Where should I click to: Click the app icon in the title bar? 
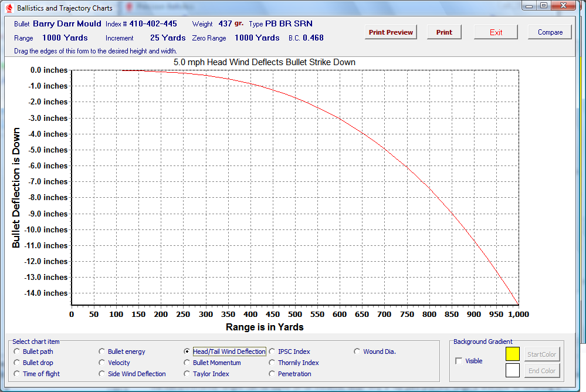pyautogui.click(x=8, y=8)
